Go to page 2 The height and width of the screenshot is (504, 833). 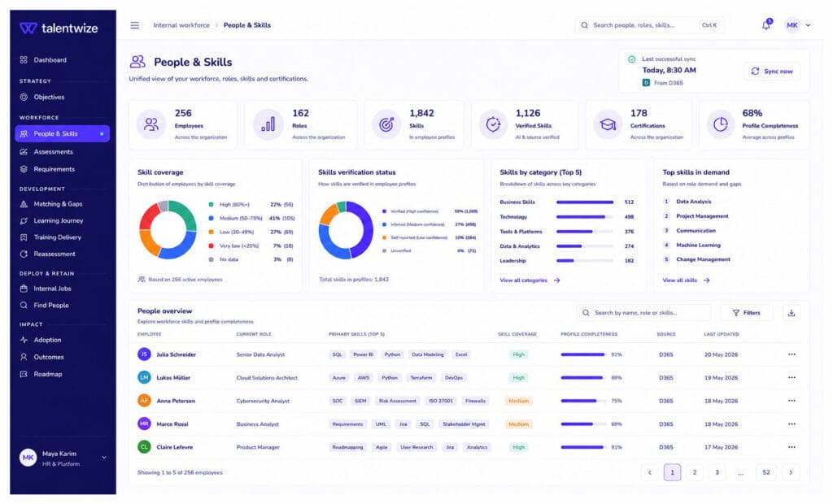(695, 472)
